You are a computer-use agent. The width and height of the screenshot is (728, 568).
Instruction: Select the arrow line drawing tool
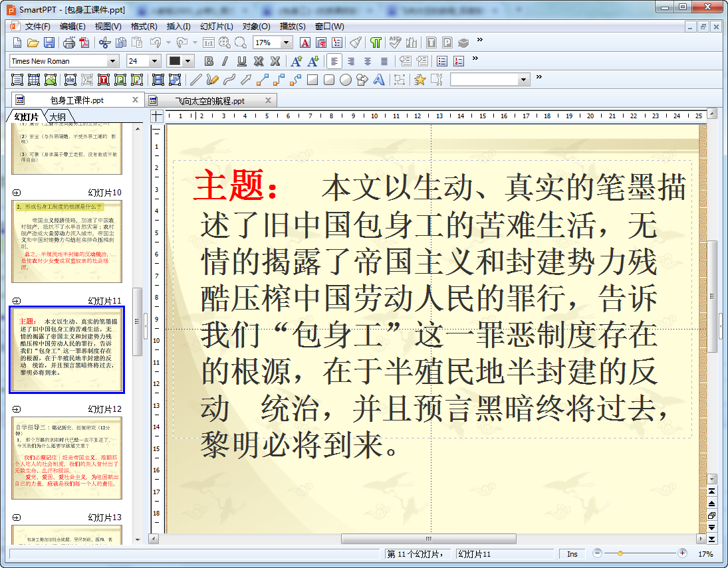(245, 80)
